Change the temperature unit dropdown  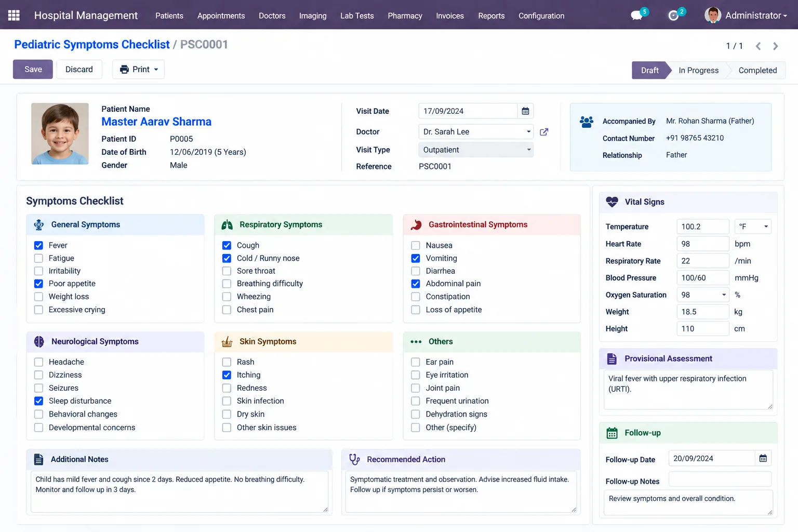(753, 227)
